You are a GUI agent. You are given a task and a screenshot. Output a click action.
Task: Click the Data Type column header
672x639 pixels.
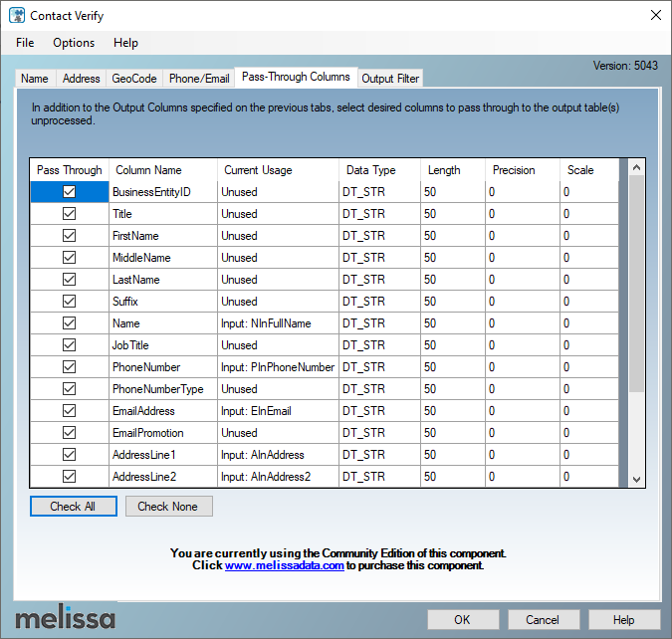click(379, 170)
